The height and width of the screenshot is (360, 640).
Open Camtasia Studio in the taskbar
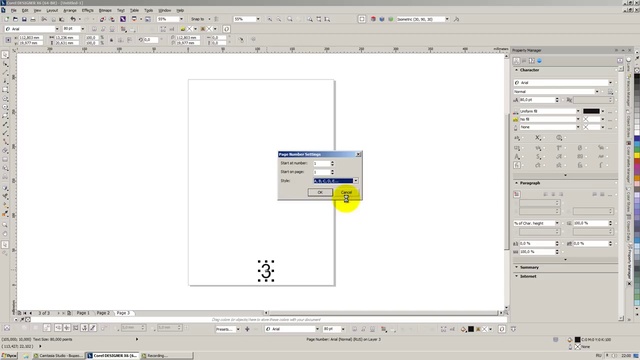(x=58, y=356)
